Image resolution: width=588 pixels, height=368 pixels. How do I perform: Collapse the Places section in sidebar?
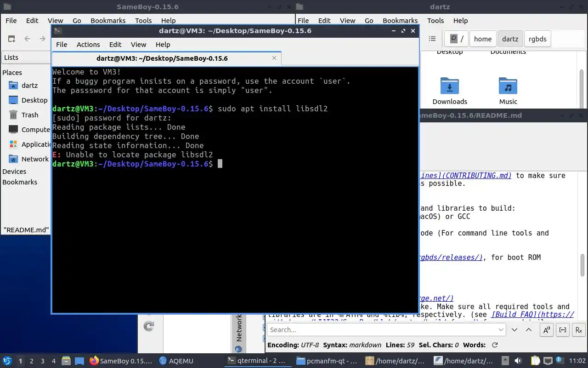pyautogui.click(x=12, y=73)
